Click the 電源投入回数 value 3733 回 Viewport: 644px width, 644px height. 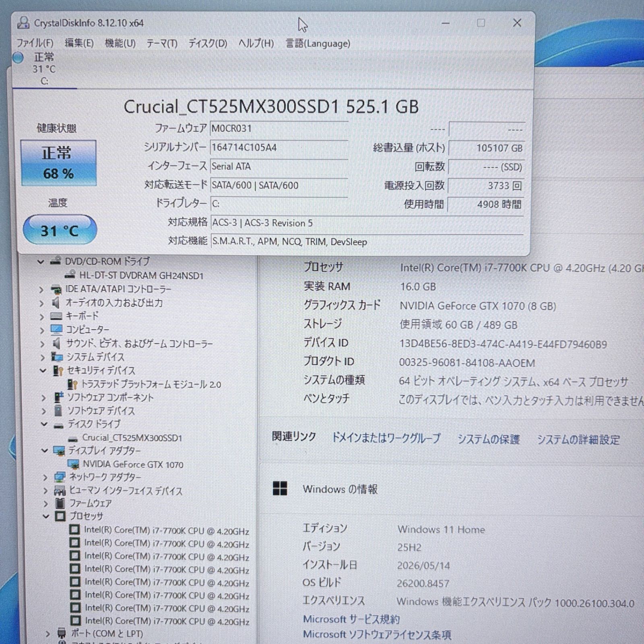click(486, 186)
